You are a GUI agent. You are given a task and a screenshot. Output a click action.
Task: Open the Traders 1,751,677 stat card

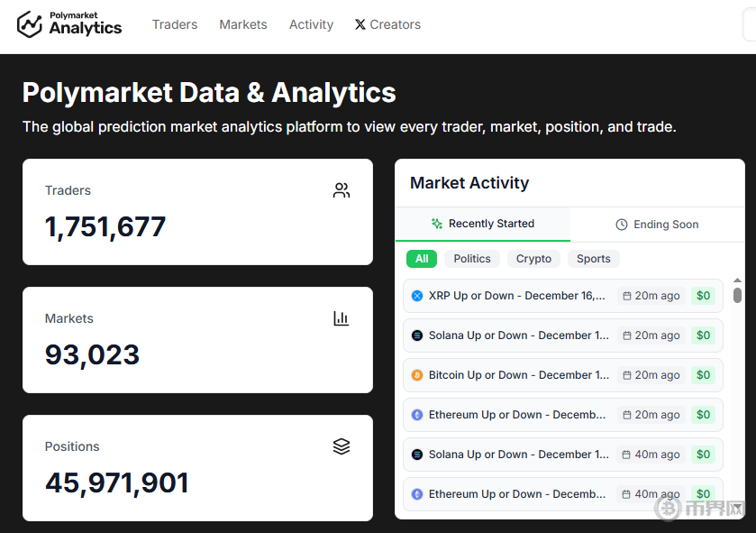click(197, 212)
